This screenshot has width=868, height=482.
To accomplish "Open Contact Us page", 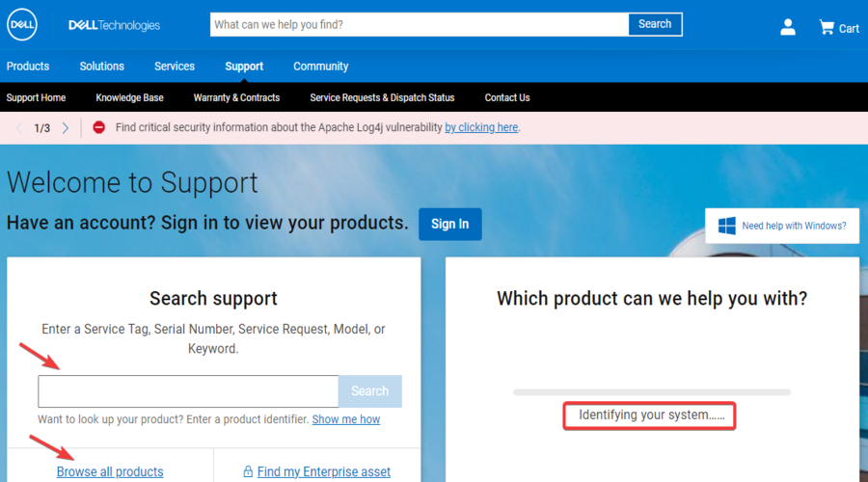I will tap(507, 97).
